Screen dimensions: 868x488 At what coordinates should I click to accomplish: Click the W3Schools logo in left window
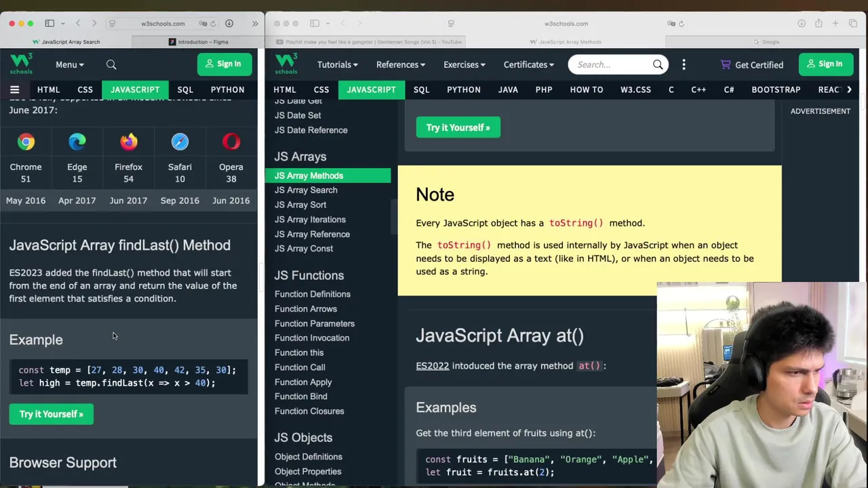click(x=21, y=64)
